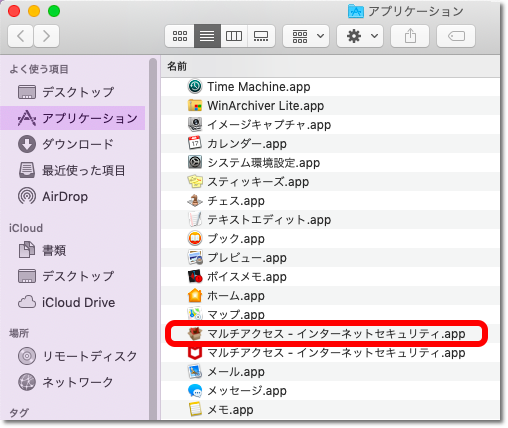Open the group-by arrangement dropdown
The height and width of the screenshot is (428, 508).
click(306, 36)
